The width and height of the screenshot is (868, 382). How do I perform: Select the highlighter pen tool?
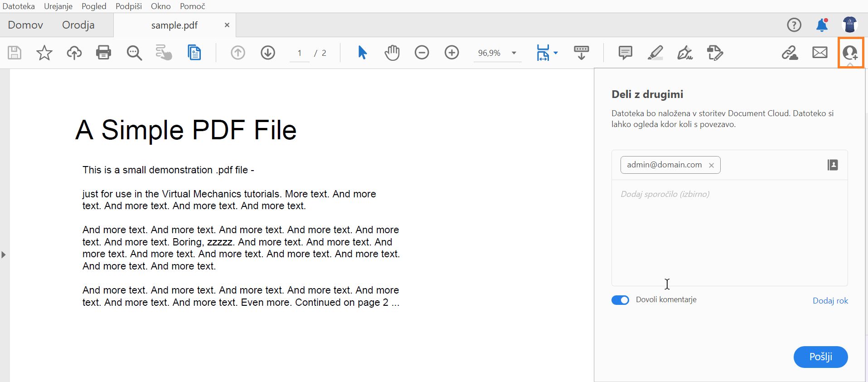(x=655, y=53)
